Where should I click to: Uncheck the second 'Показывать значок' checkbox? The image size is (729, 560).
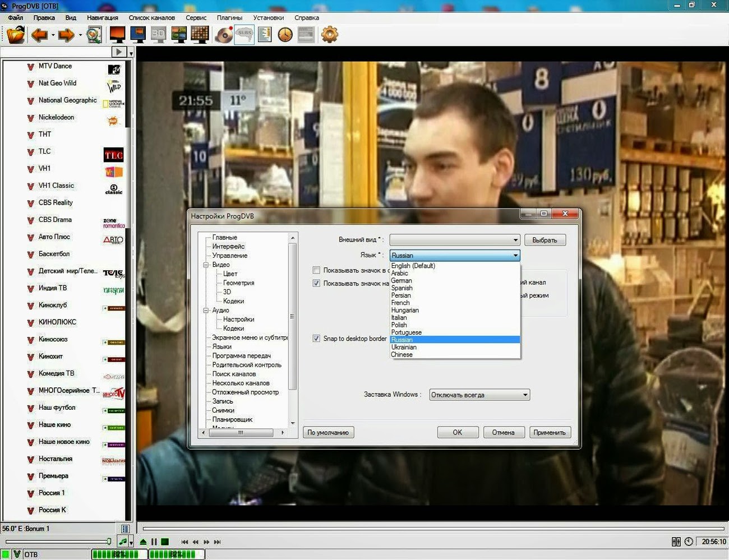(316, 283)
